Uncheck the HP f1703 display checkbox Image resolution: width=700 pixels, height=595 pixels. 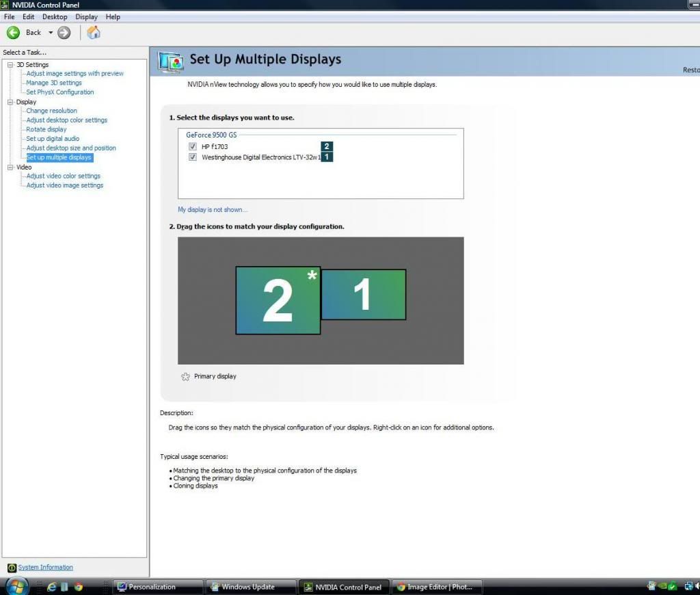[192, 146]
